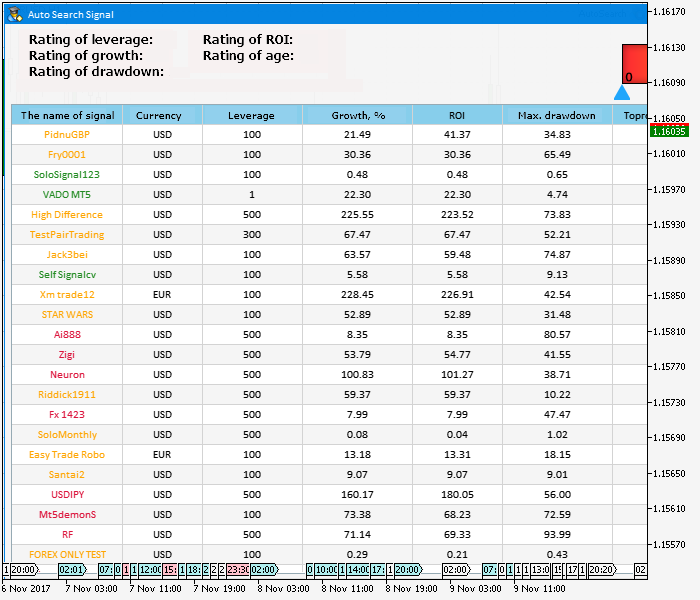The width and height of the screenshot is (700, 600).
Task: Click the 'Rating of growth:' label
Action: tap(86, 56)
